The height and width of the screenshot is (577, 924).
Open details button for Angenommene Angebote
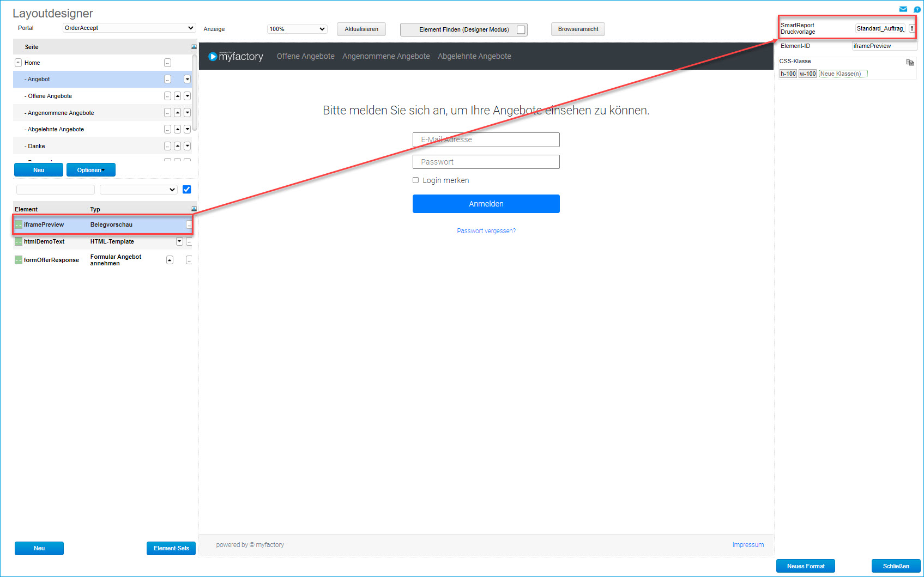point(167,113)
